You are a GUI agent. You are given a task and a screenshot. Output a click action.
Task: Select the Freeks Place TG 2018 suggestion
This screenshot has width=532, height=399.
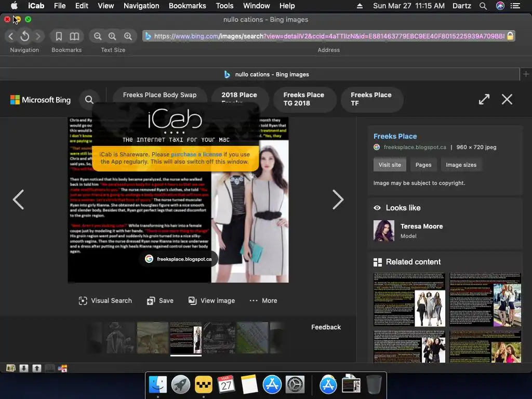coord(303,99)
